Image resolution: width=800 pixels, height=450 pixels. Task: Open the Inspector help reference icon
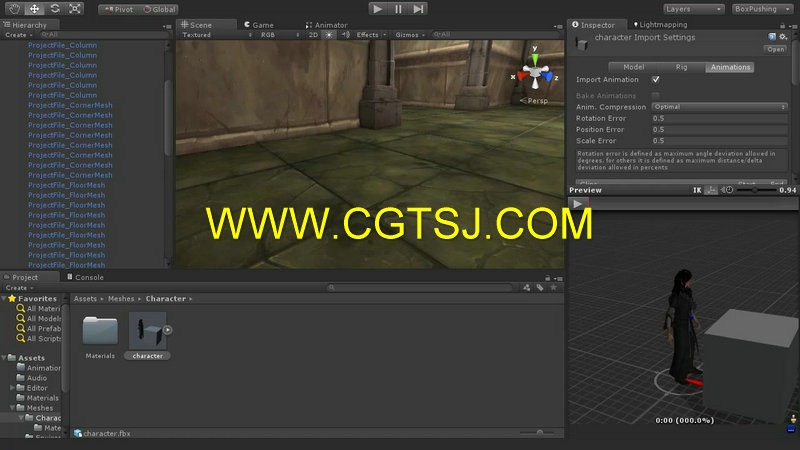coord(772,37)
